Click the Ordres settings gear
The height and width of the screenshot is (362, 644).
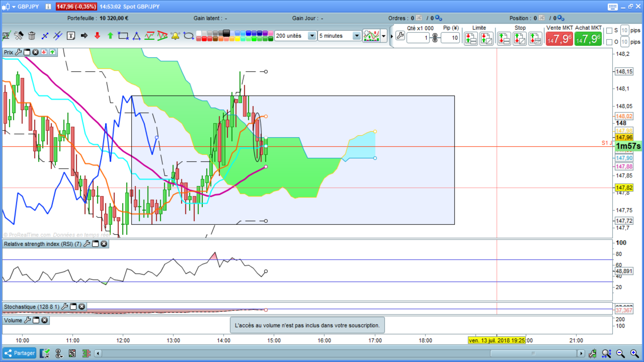pyautogui.click(x=438, y=18)
